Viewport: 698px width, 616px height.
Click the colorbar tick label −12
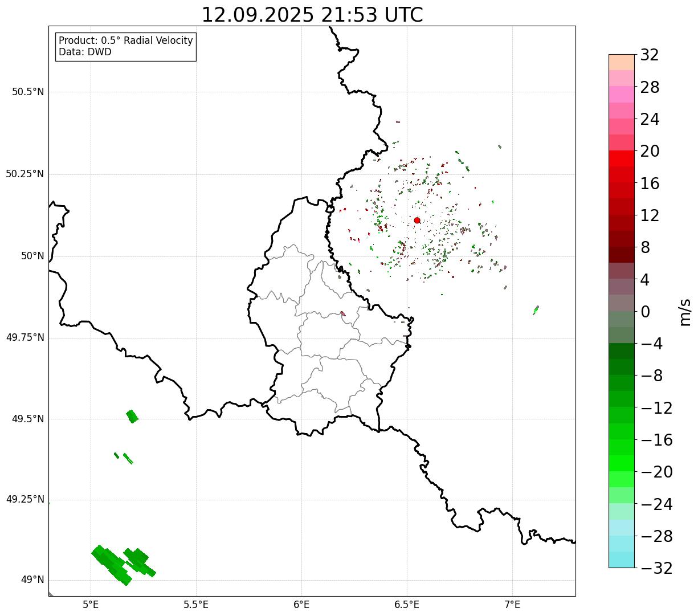(x=656, y=408)
